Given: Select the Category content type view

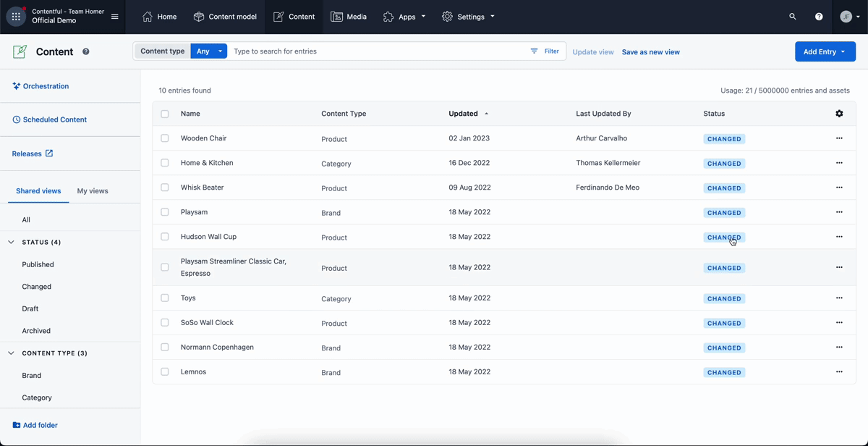Looking at the screenshot, I should click(x=37, y=397).
